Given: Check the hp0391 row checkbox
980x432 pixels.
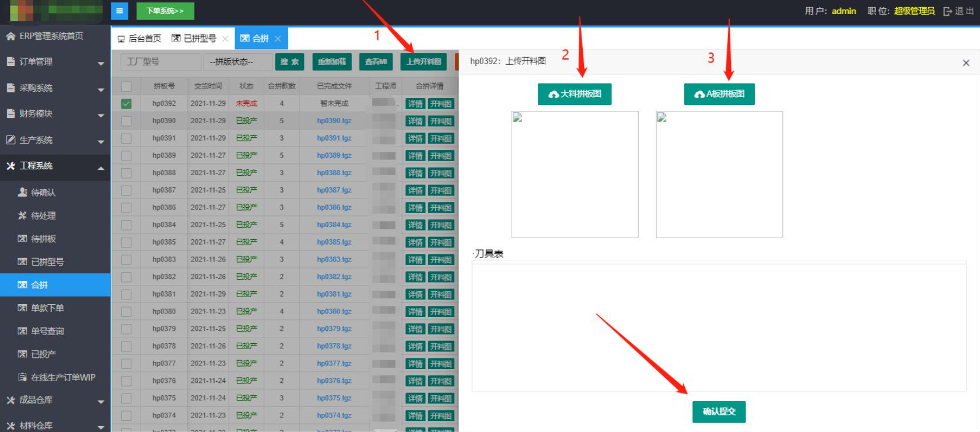Looking at the screenshot, I should tap(127, 138).
